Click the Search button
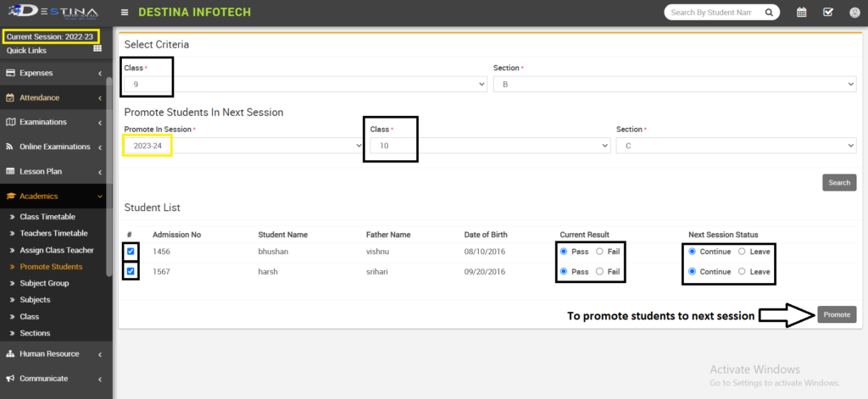The height and width of the screenshot is (399, 868). [838, 183]
